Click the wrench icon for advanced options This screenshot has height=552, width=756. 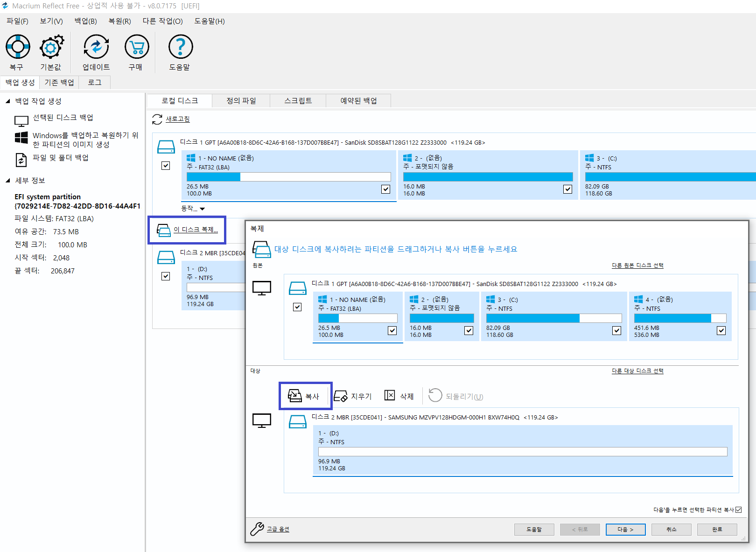257,529
